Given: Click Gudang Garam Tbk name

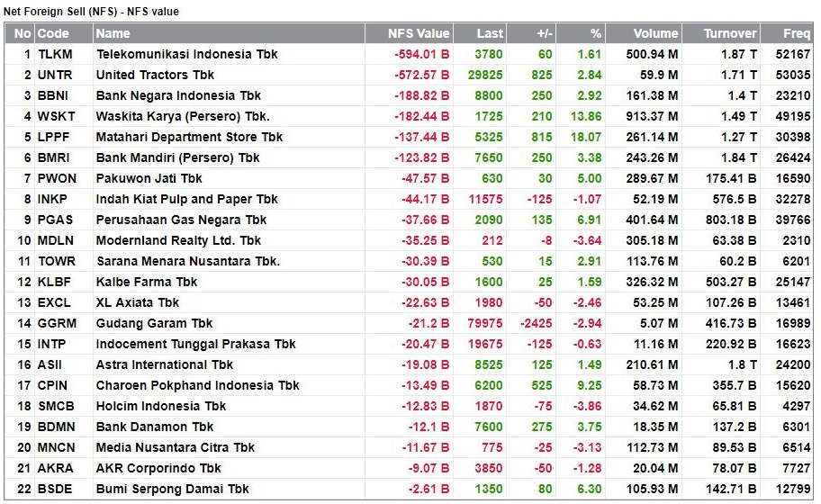Looking at the screenshot, I should (x=154, y=323).
